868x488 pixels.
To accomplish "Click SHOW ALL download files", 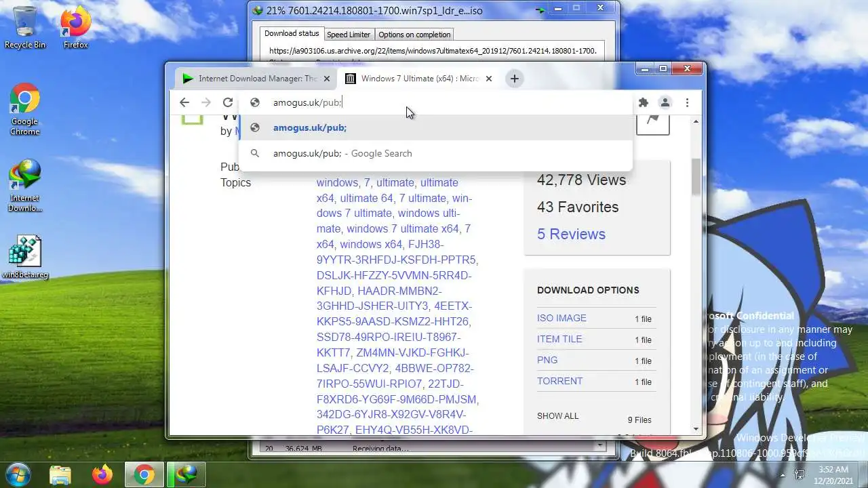I will [558, 415].
